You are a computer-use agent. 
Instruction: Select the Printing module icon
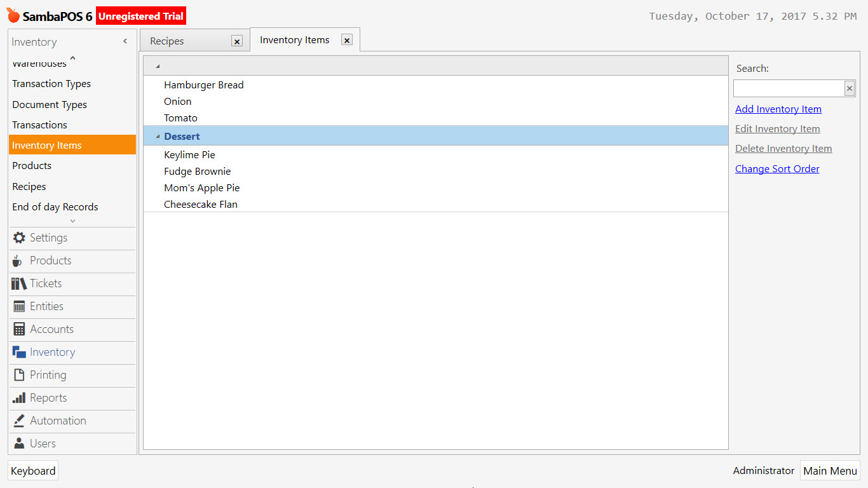click(x=19, y=374)
